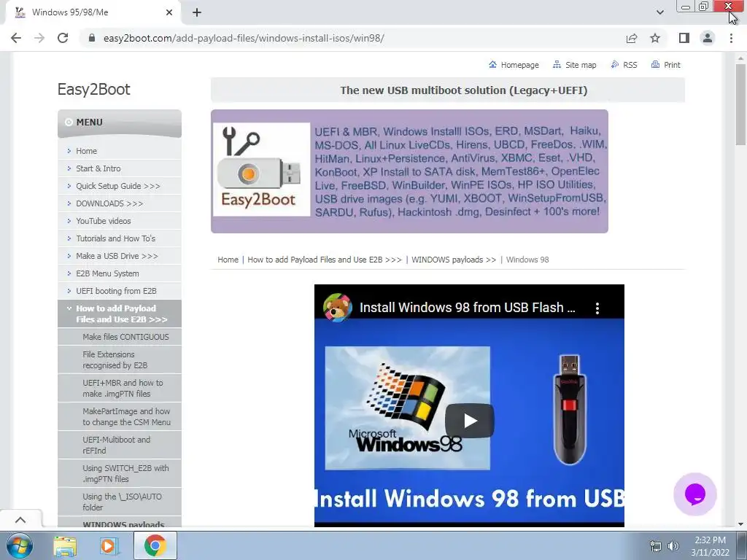
Task: Click Chrome icon in the taskbar
Action: click(x=155, y=545)
